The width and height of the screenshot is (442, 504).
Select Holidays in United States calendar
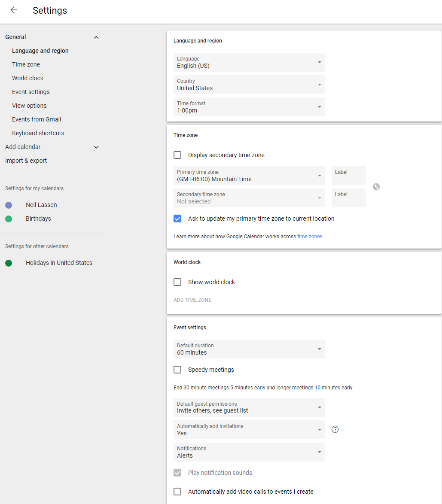pyautogui.click(x=59, y=263)
